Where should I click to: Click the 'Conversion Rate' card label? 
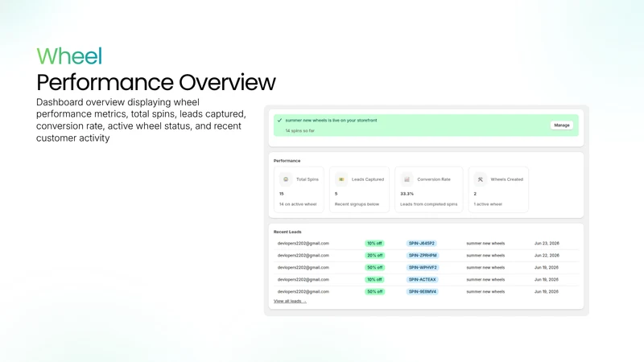tap(434, 179)
